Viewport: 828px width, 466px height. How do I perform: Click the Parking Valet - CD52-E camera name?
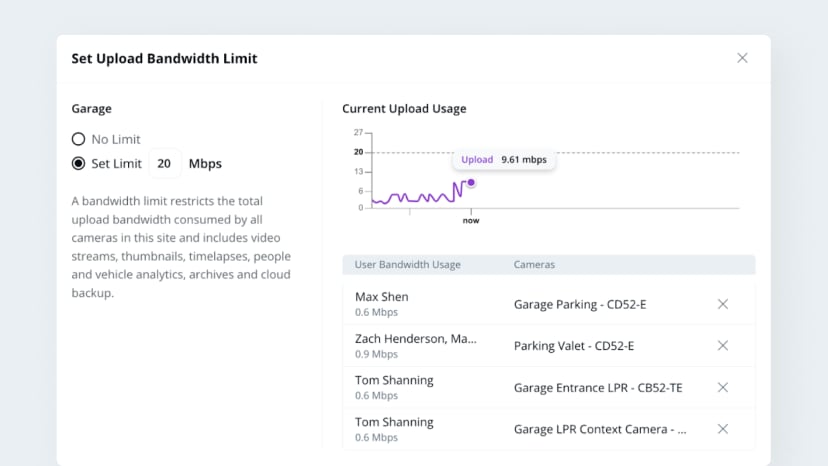click(573, 346)
